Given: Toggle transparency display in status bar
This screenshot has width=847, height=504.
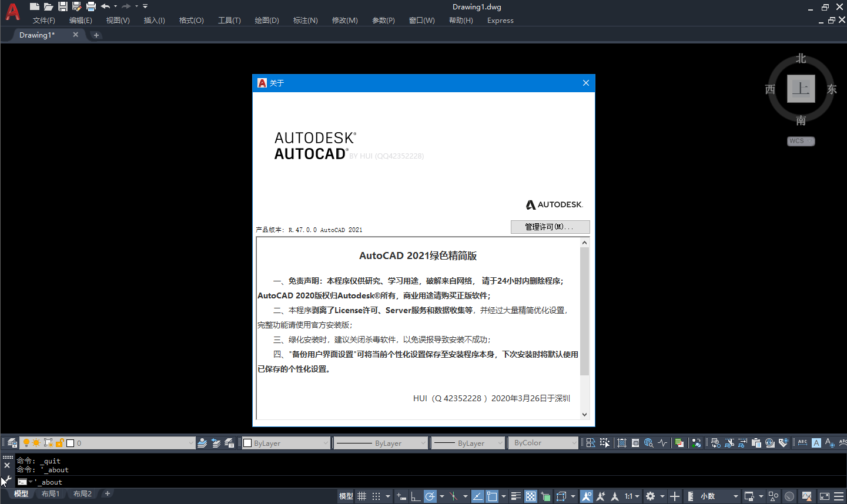Looking at the screenshot, I should [531, 496].
